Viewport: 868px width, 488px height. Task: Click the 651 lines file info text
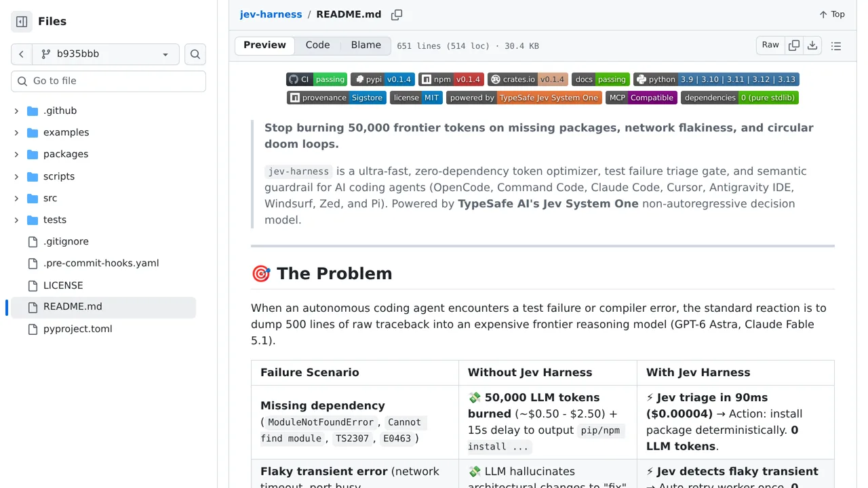[x=468, y=46]
